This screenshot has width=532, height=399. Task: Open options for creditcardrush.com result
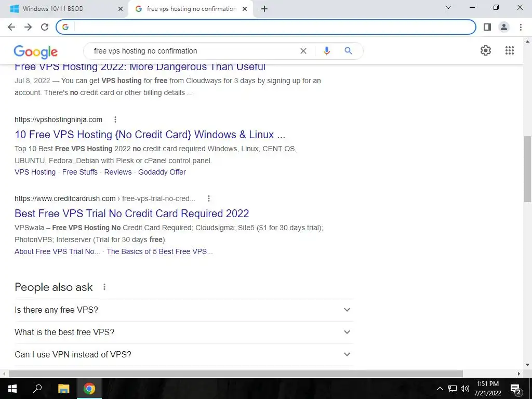(x=209, y=198)
